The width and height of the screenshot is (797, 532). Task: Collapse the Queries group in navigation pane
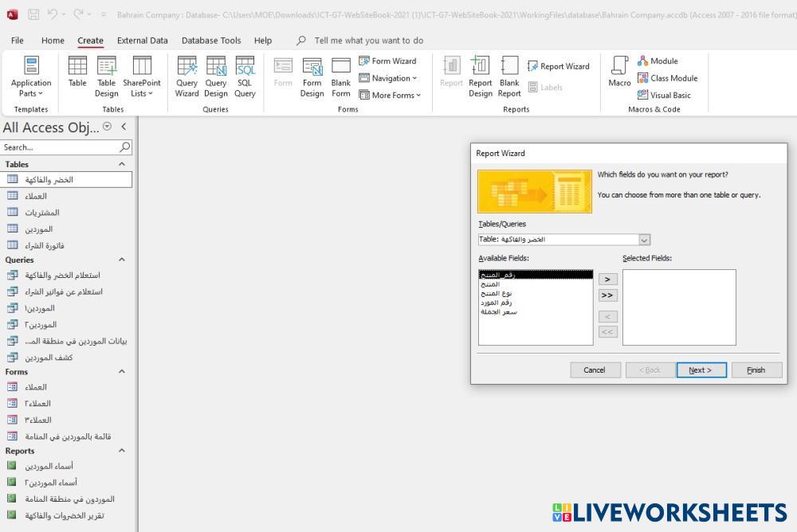click(122, 260)
